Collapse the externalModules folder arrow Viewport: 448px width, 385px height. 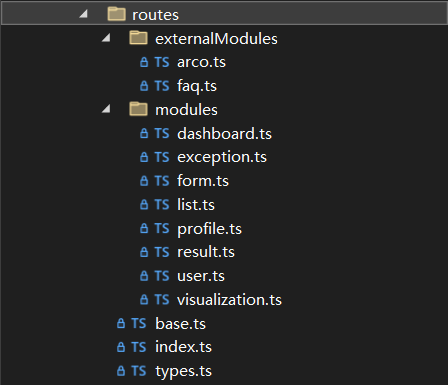click(106, 38)
